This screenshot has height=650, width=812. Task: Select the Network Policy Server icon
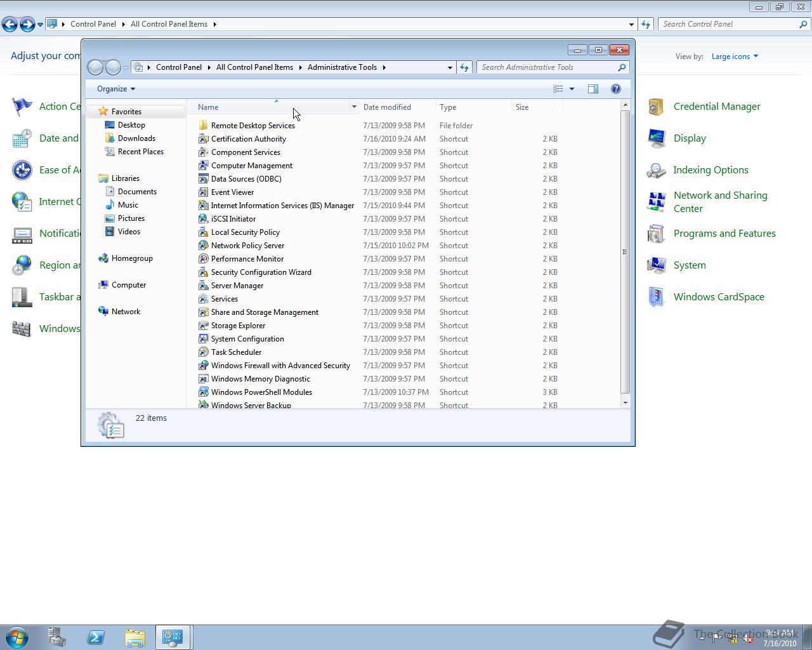coord(203,246)
